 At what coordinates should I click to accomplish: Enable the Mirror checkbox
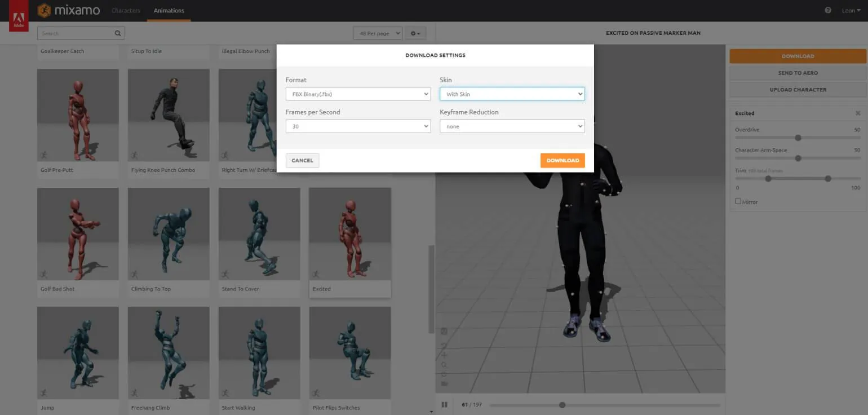pyautogui.click(x=738, y=201)
